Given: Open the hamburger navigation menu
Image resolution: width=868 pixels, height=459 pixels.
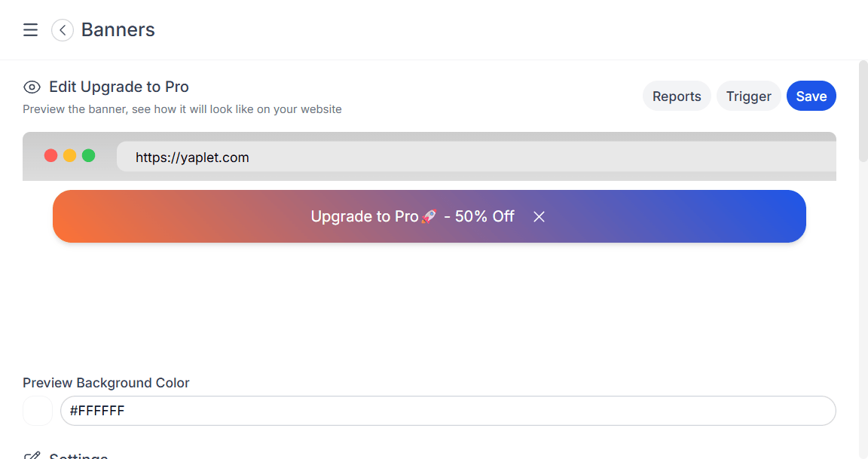Looking at the screenshot, I should coord(30,30).
